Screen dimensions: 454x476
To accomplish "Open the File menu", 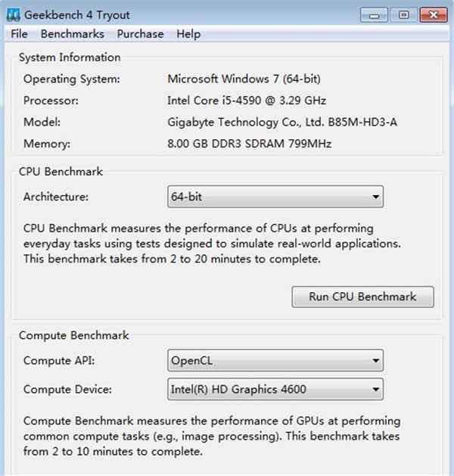I will 20,34.
